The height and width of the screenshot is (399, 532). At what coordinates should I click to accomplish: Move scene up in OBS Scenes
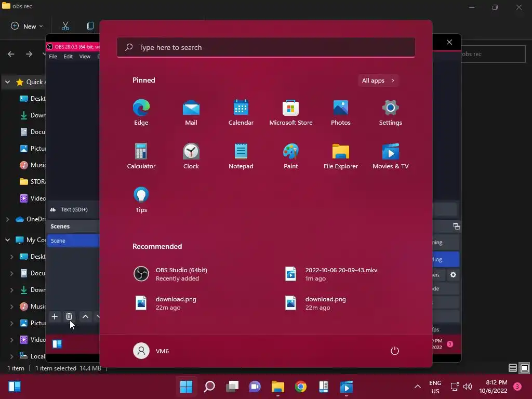[86, 316]
